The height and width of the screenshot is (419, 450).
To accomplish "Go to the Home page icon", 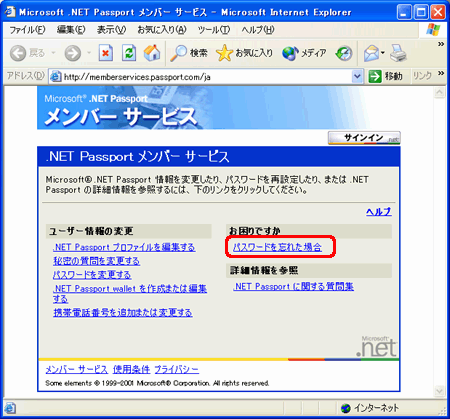I will tap(152, 53).
